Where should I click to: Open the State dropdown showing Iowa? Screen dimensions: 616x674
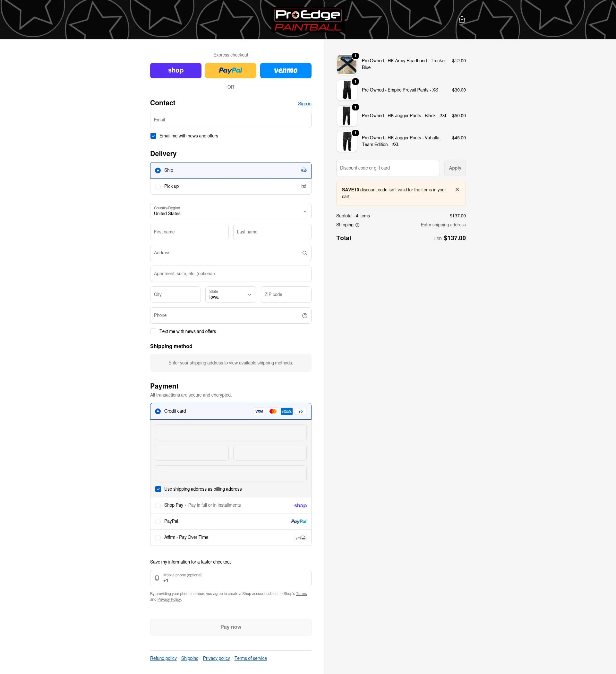[x=230, y=294]
